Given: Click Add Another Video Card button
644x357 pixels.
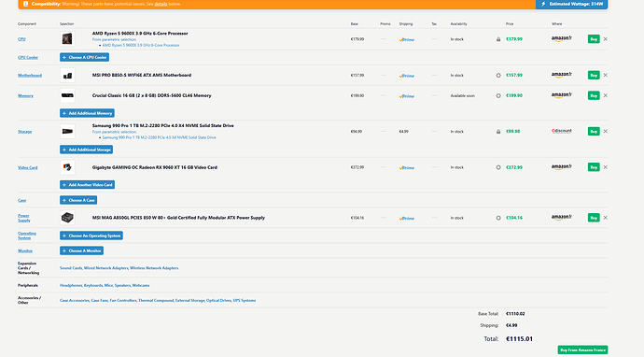Looking at the screenshot, I should pyautogui.click(x=87, y=185).
